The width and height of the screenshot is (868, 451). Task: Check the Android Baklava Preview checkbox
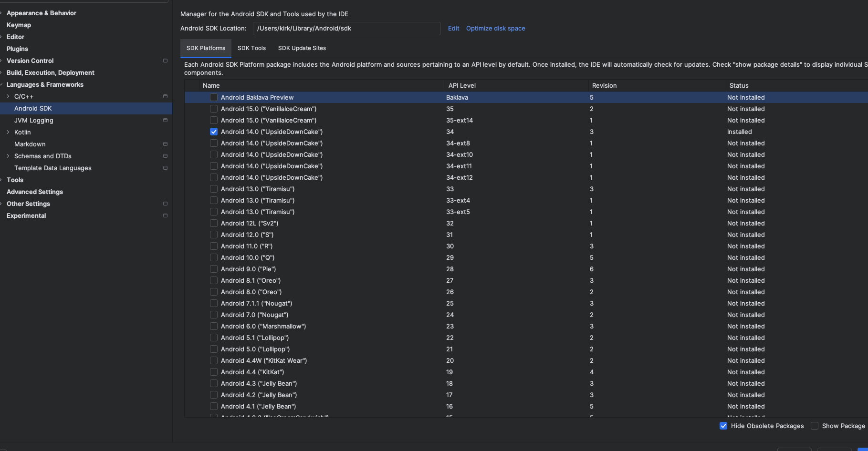214,97
